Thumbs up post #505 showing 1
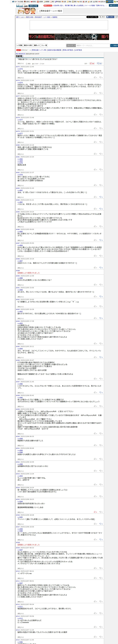This screenshot has height=644, width=118. click(95, 512)
